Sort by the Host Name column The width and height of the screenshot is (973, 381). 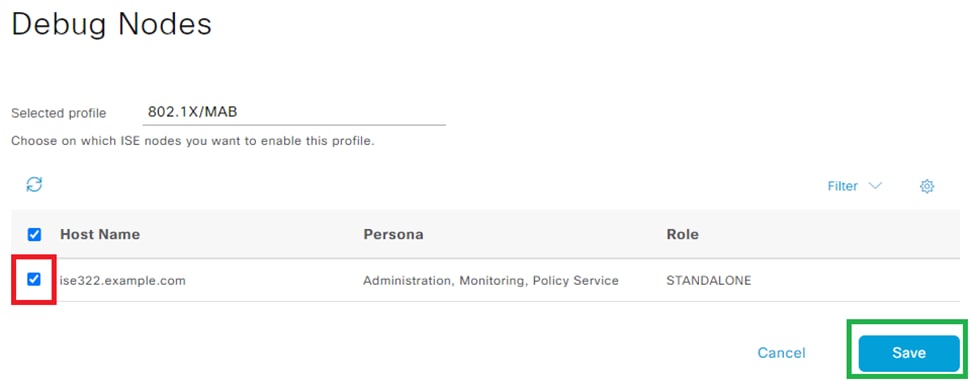point(100,235)
